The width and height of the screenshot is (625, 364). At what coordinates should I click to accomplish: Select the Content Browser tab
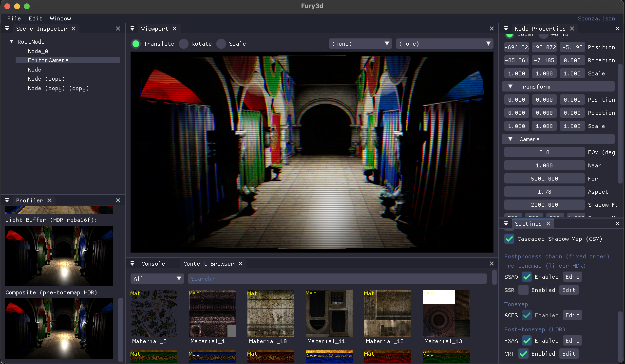[208, 264]
